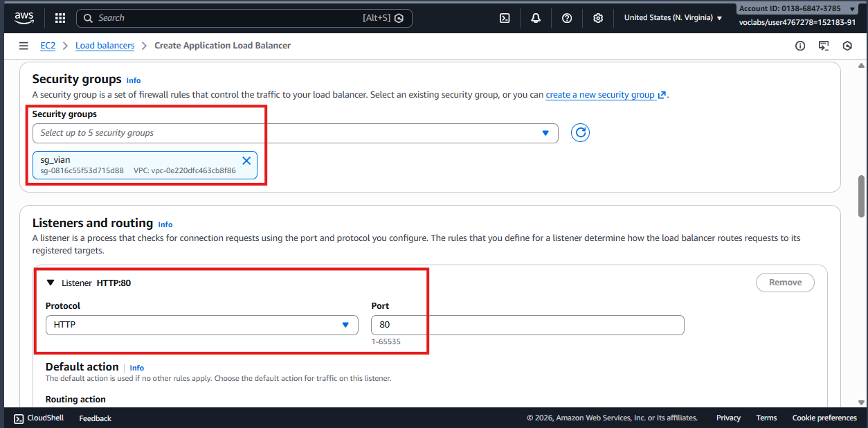Screen dimensions: 868x428
Task: Open the AWS services grid menu
Action: [60, 18]
